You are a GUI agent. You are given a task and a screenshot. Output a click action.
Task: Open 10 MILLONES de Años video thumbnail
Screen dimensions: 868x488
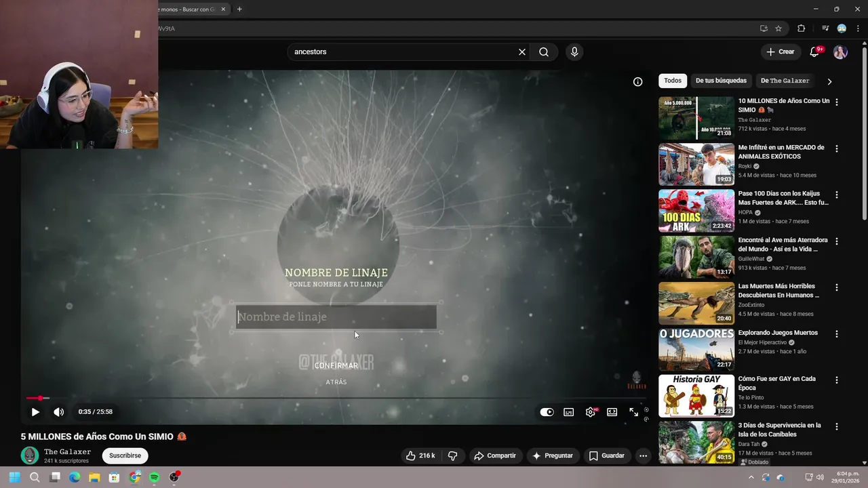coord(696,118)
